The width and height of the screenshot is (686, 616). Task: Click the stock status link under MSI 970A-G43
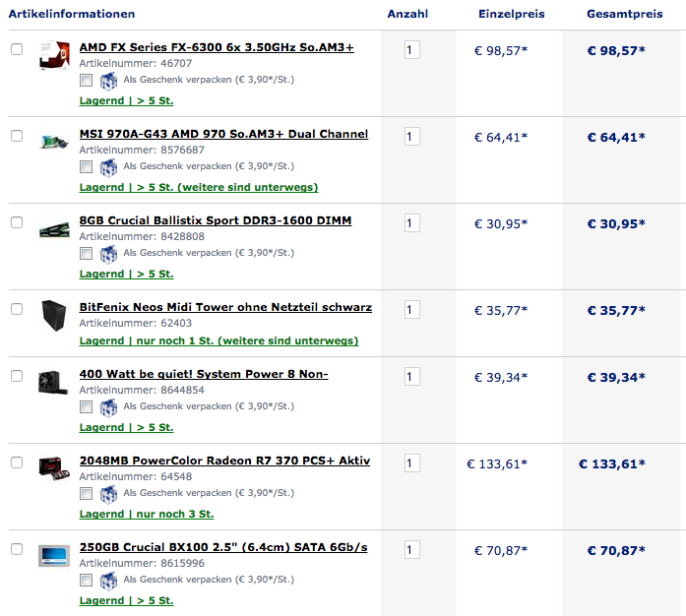tap(199, 187)
